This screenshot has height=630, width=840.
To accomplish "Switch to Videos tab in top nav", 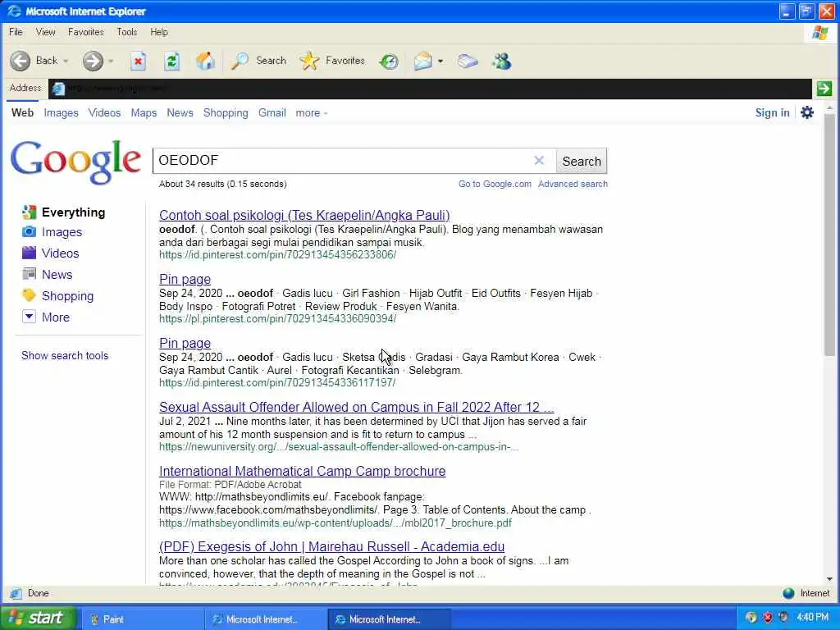I will [x=104, y=113].
